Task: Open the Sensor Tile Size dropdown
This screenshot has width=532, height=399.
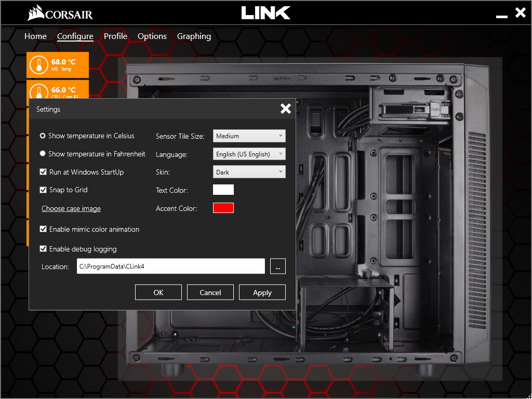Action: pos(249,136)
